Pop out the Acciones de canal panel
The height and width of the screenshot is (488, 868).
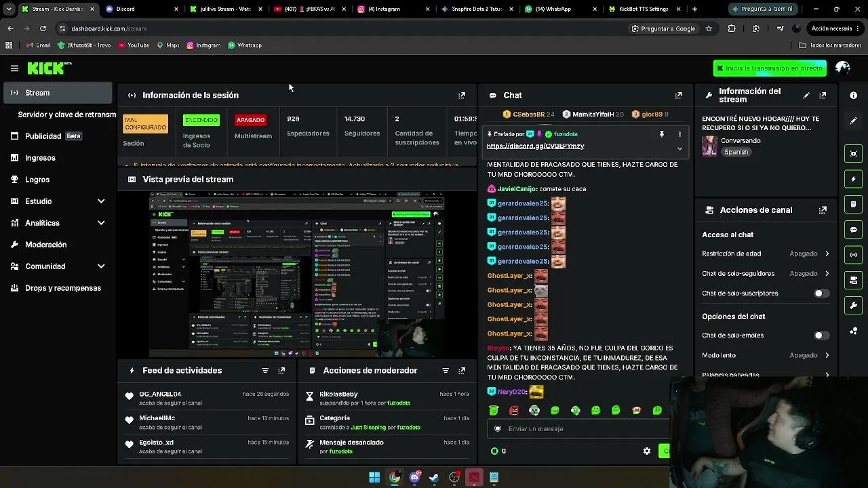coord(823,210)
